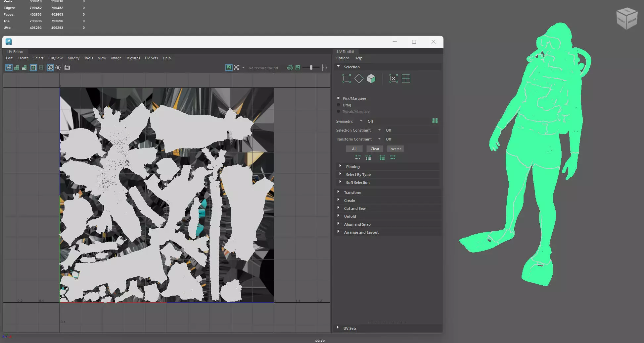Toggle the dim image icon beside RGB
This screenshot has height=343, width=644.
pos(298,68)
